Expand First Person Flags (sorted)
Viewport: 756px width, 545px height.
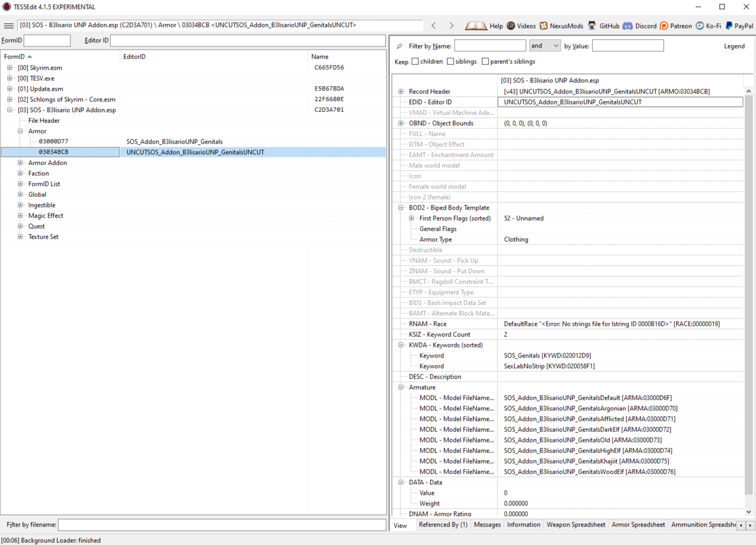point(411,218)
